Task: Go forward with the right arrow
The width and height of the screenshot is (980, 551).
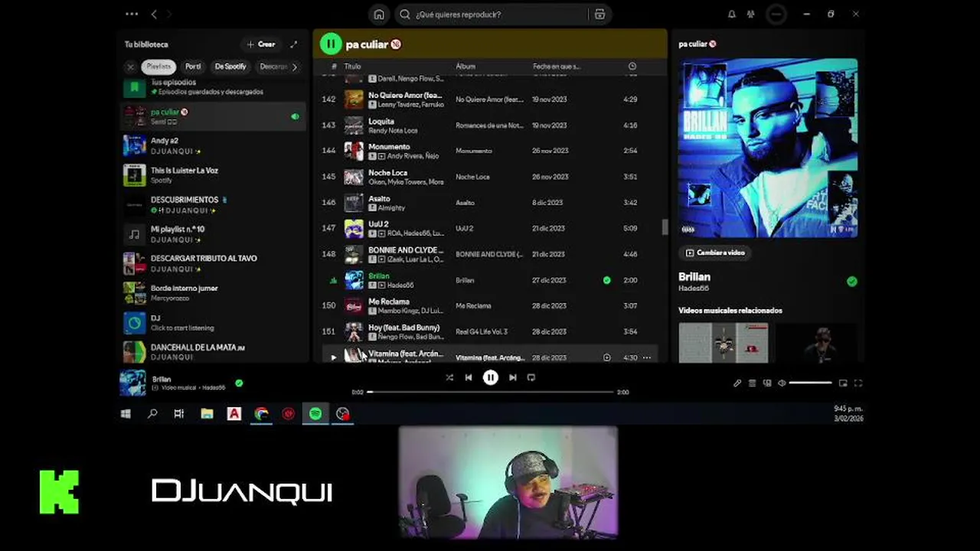Action: [169, 14]
